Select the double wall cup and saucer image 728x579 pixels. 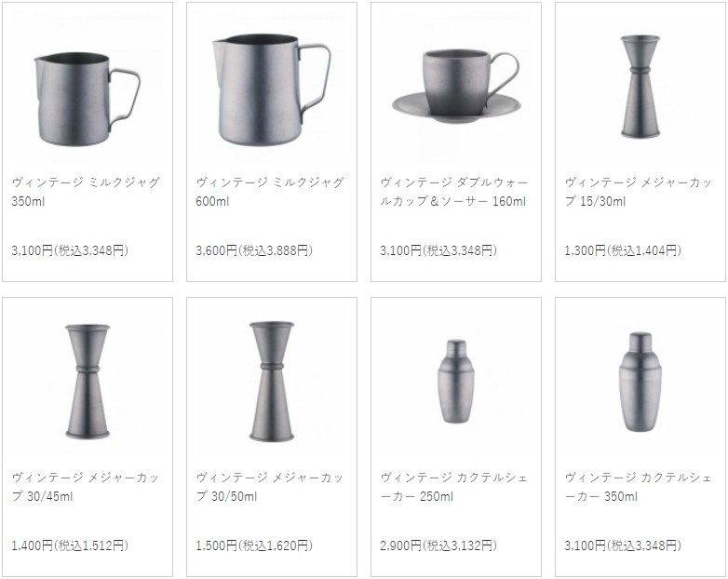[x=456, y=86]
